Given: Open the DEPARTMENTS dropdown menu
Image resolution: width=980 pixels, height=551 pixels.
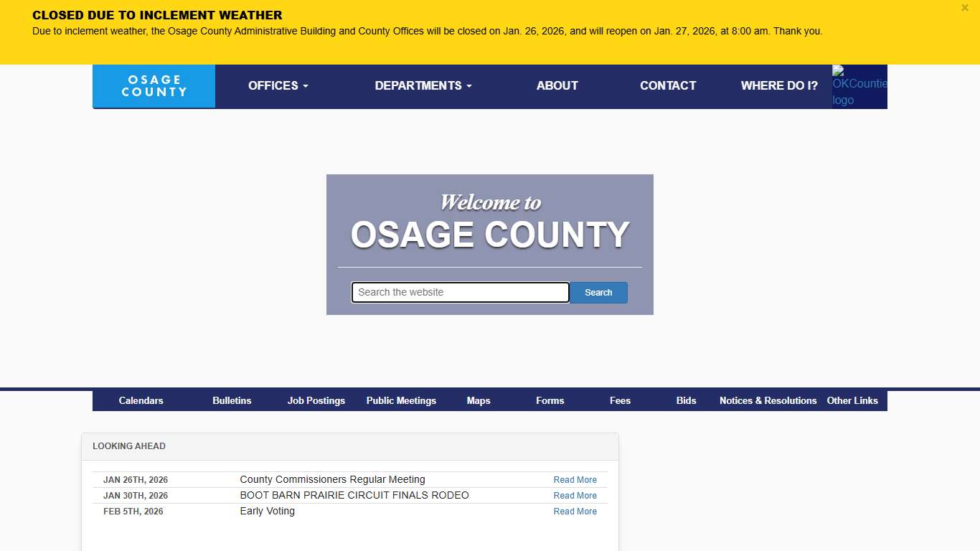Looking at the screenshot, I should coord(423,85).
